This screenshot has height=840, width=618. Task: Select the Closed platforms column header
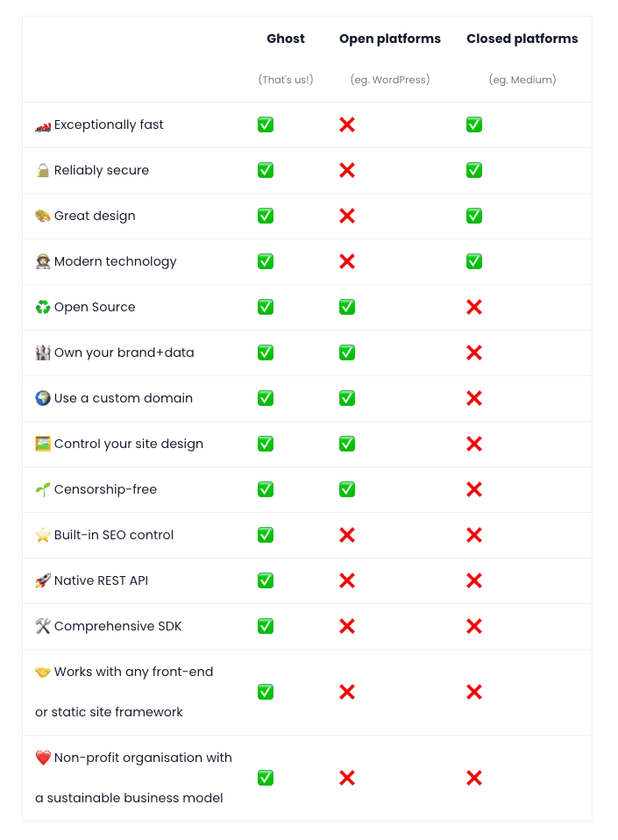pos(522,39)
